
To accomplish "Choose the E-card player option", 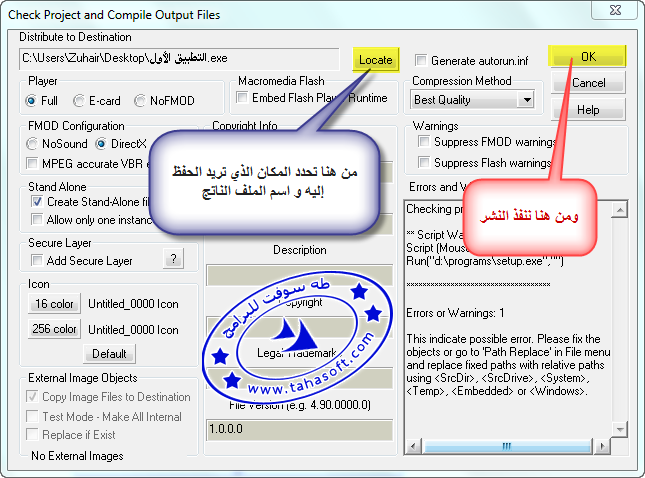I will pos(80,101).
